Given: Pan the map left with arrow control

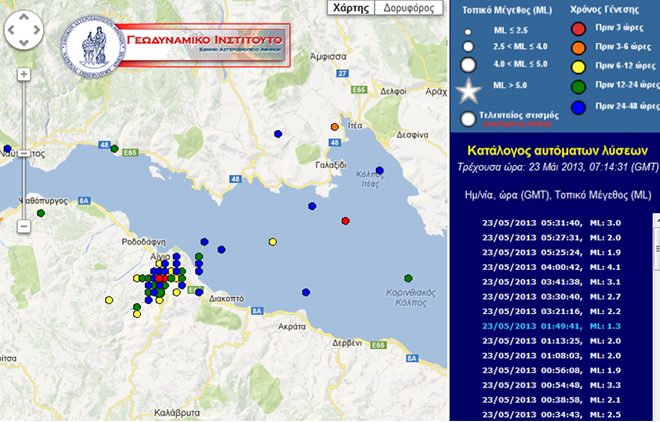Looking at the screenshot, I should (x=12, y=34).
